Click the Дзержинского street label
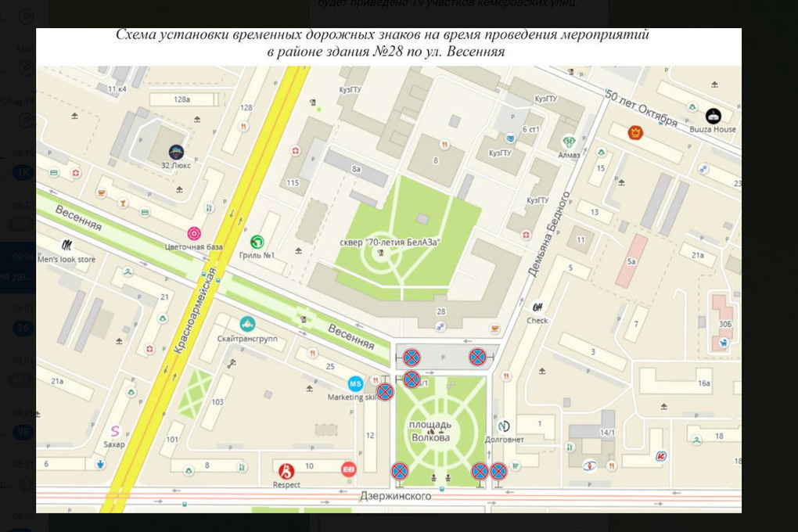 [395, 495]
